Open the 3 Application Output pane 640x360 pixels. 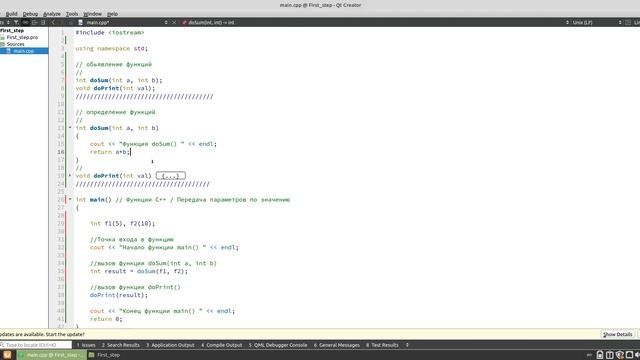pyautogui.click(x=170, y=345)
